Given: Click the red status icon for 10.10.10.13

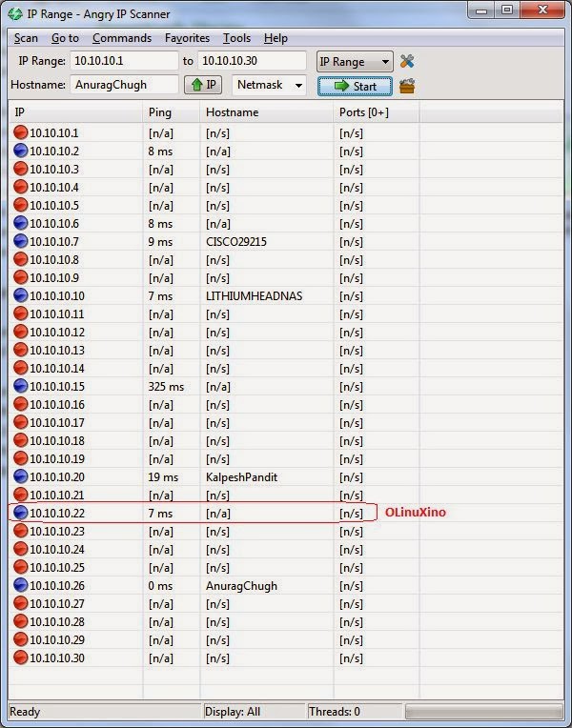Looking at the screenshot, I should coord(20,350).
